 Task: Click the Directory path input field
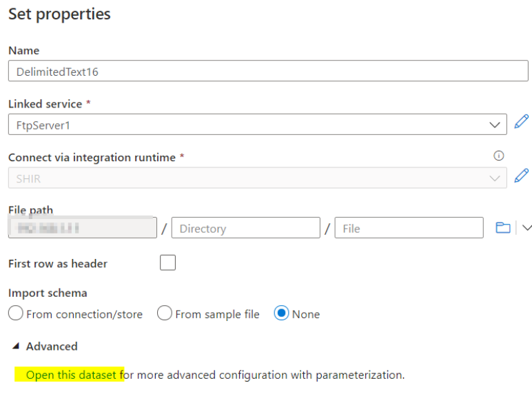(x=245, y=228)
